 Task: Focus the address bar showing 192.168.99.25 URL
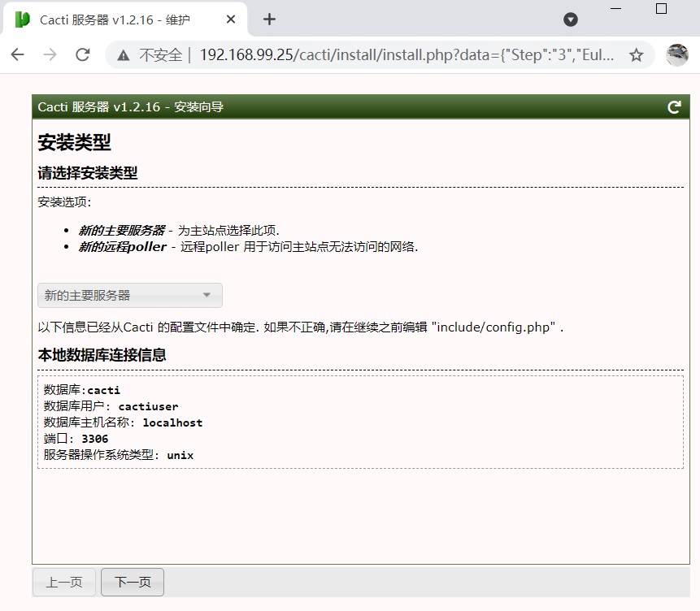click(407, 55)
